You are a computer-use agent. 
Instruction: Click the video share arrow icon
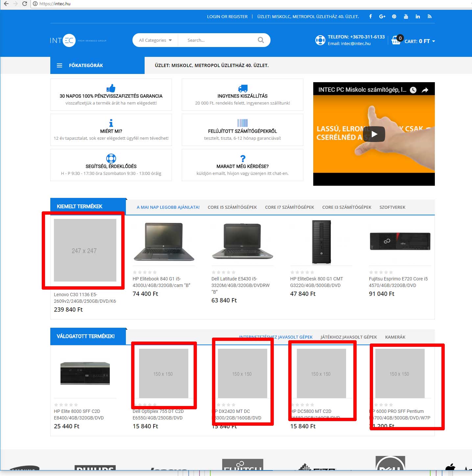point(425,90)
